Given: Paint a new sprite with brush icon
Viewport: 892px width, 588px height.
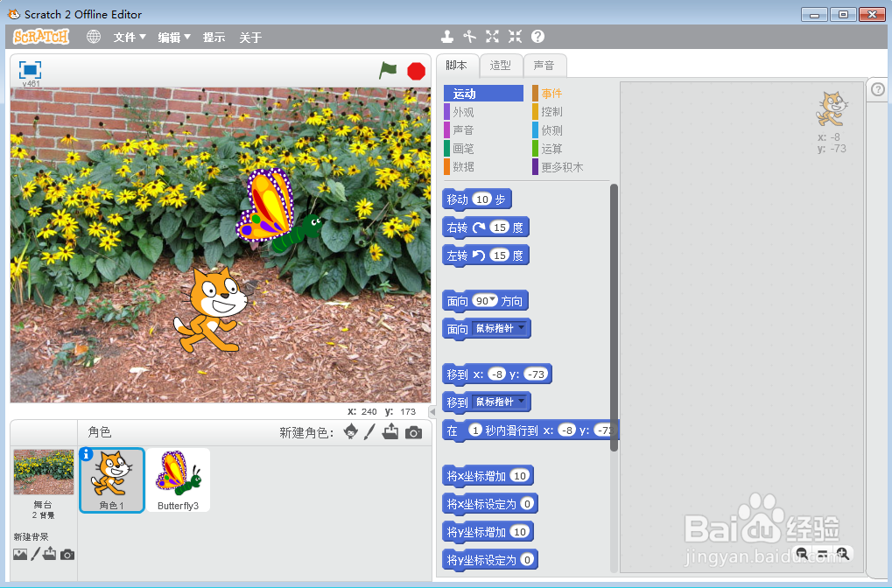Looking at the screenshot, I should click(369, 432).
